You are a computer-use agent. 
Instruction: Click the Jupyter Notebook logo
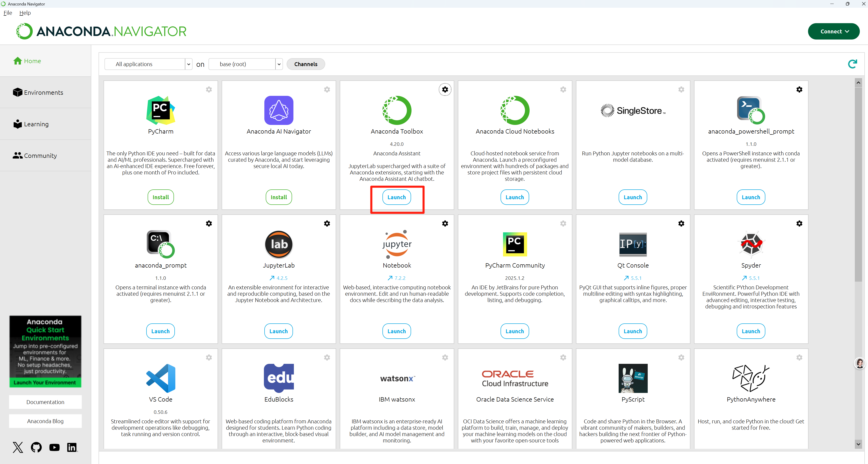click(x=397, y=244)
